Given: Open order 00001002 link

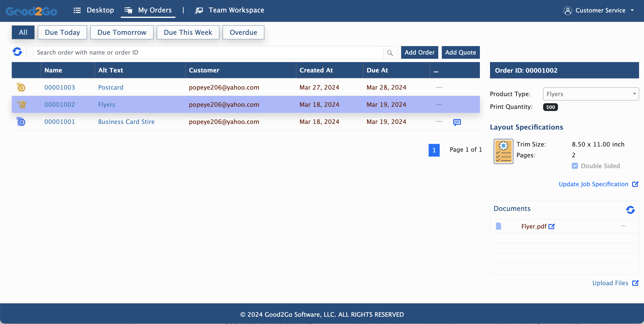Looking at the screenshot, I should [59, 104].
